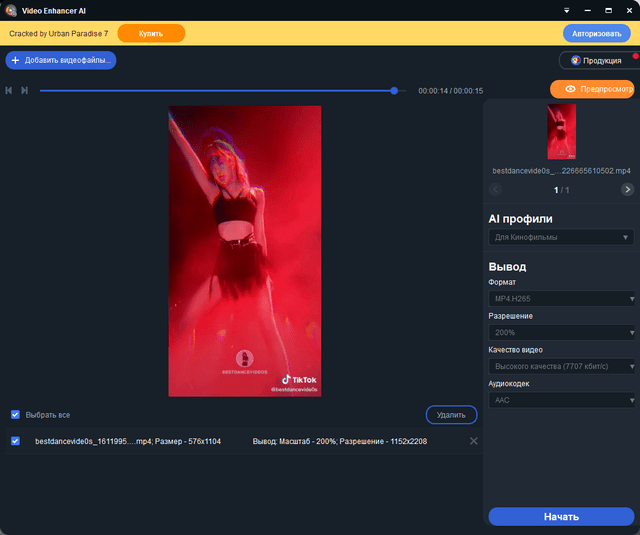This screenshot has height=535, width=640.
Task: Open Продукция products button
Action: (x=596, y=60)
